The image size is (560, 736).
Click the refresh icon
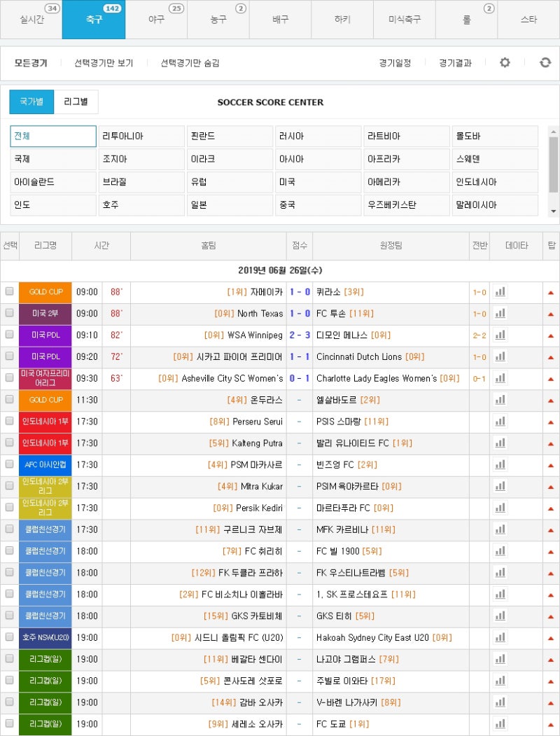click(545, 62)
